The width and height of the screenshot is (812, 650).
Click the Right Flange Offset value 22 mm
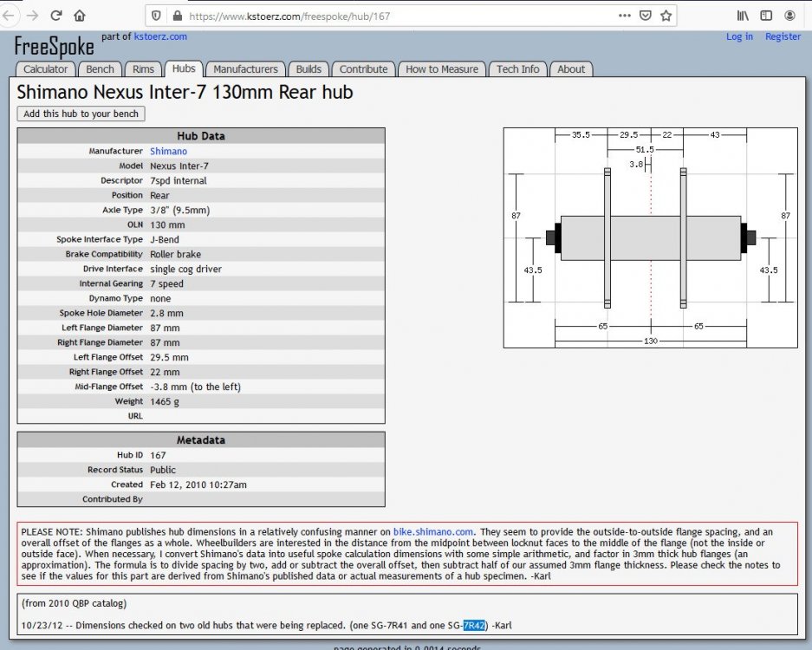point(165,372)
